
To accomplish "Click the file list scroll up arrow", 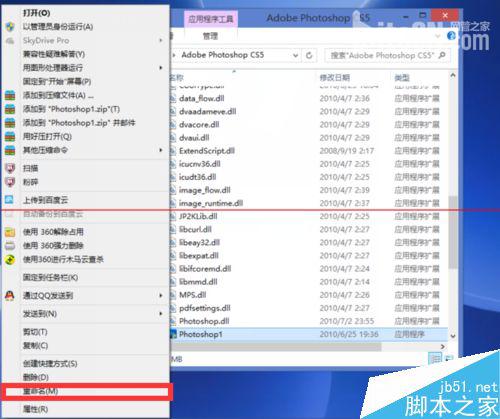I will click(x=453, y=76).
